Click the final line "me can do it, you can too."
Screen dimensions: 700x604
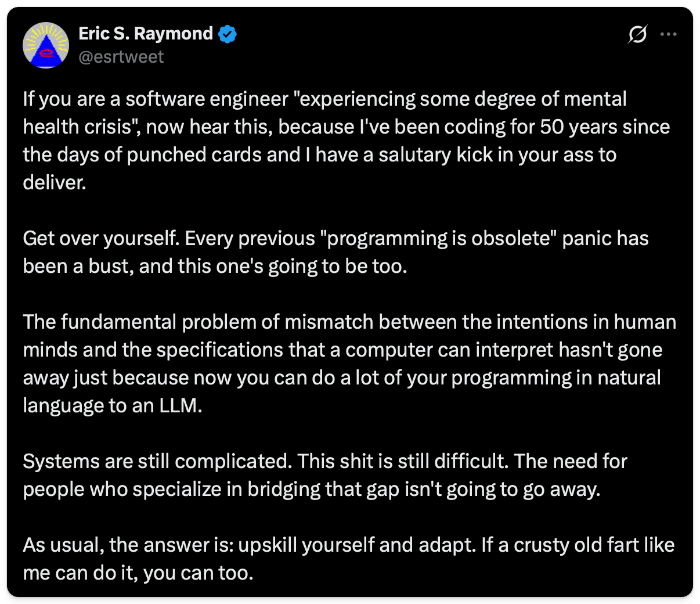138,573
